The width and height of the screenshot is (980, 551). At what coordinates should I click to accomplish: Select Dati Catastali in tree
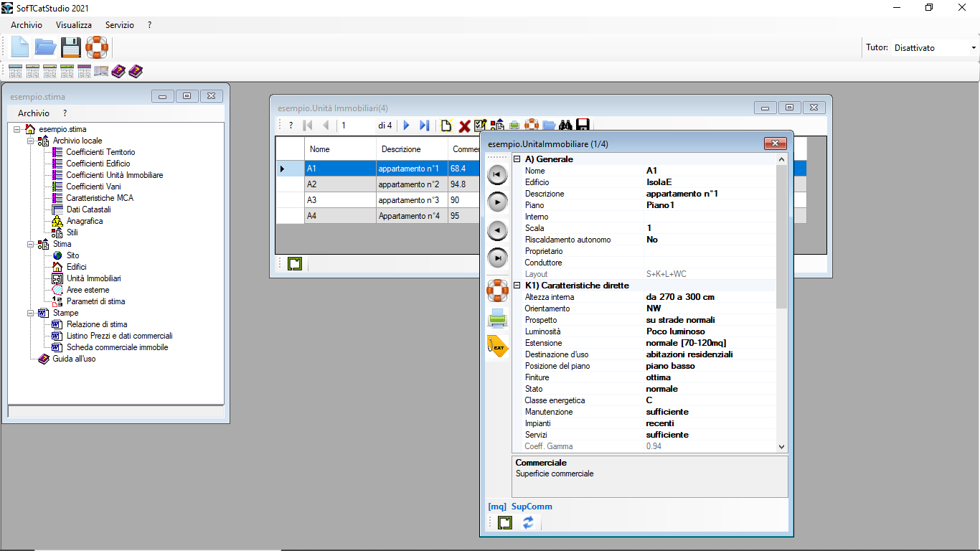click(x=89, y=209)
